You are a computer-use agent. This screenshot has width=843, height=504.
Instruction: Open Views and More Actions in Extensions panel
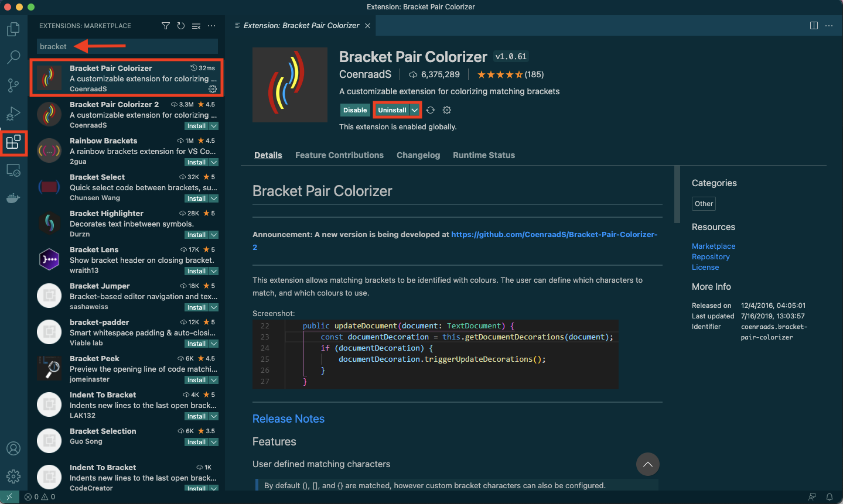tap(211, 26)
